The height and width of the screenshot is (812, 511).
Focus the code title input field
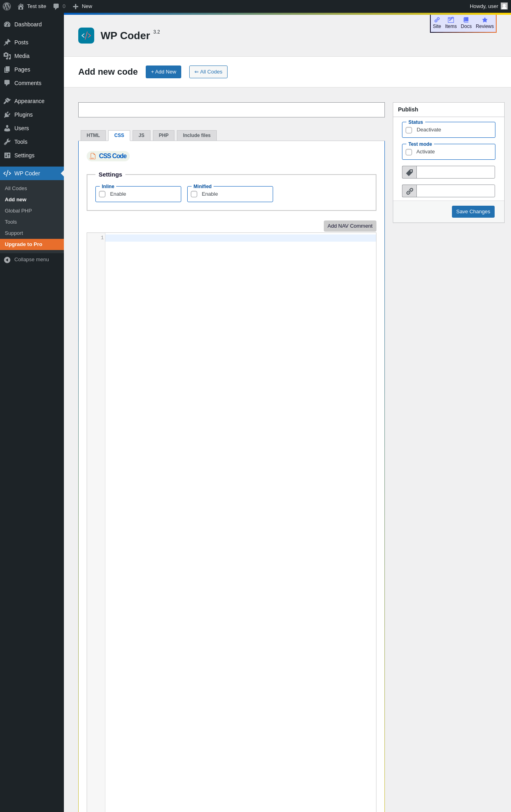point(232,110)
